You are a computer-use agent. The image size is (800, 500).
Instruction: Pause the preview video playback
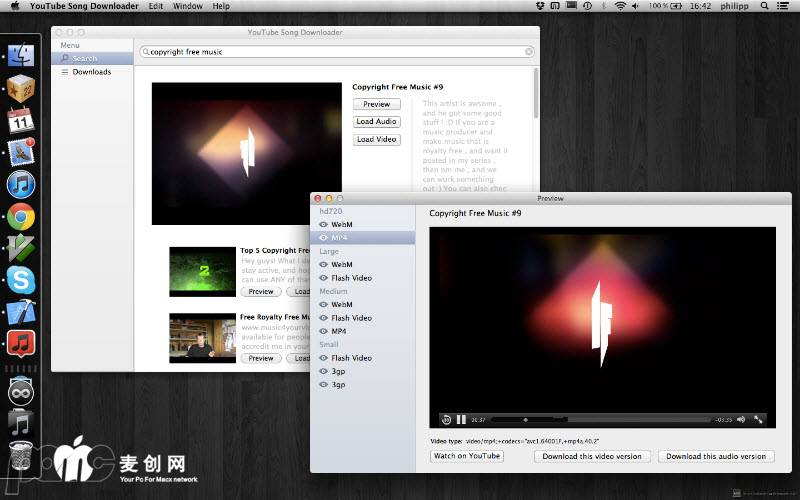click(x=462, y=419)
